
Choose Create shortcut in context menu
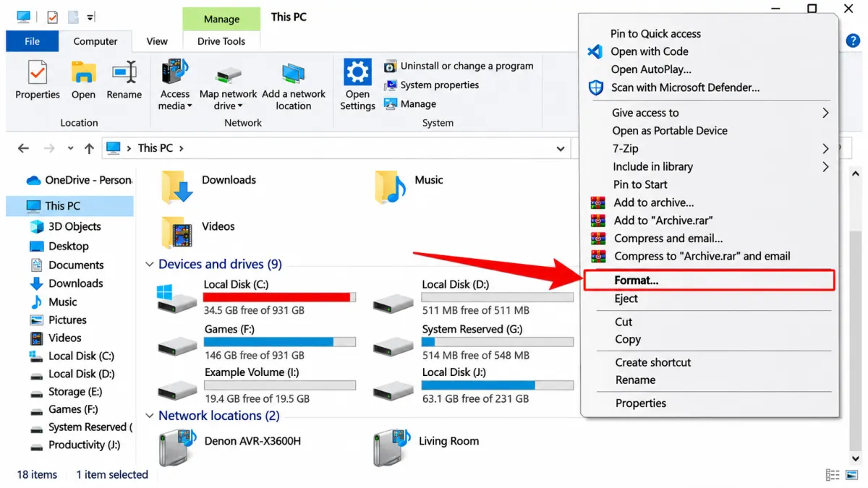653,362
